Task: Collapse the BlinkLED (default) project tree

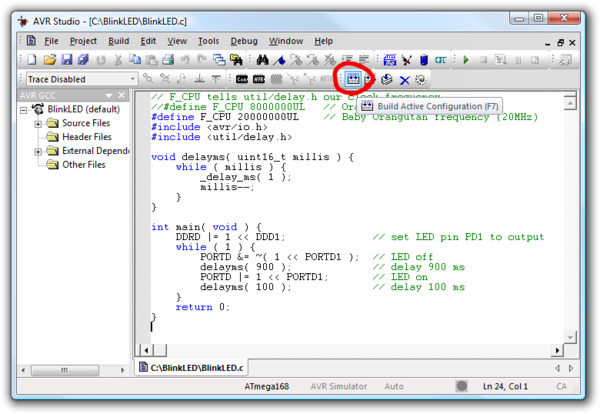Action: (x=23, y=110)
